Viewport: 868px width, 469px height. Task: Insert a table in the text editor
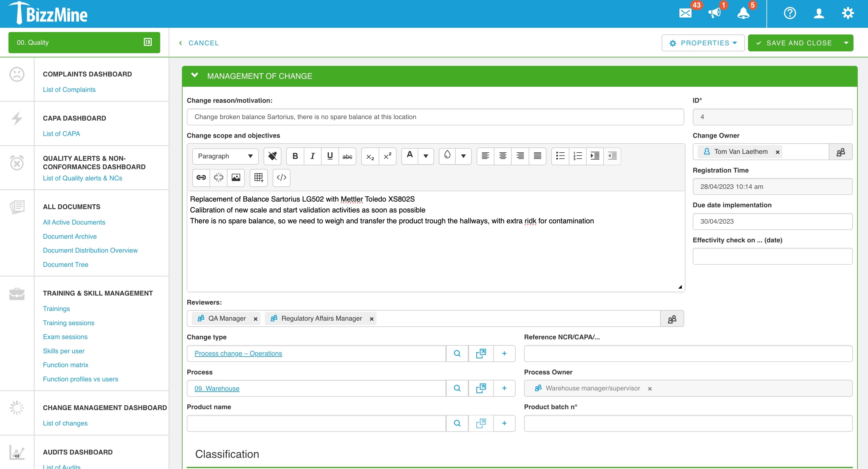click(258, 178)
